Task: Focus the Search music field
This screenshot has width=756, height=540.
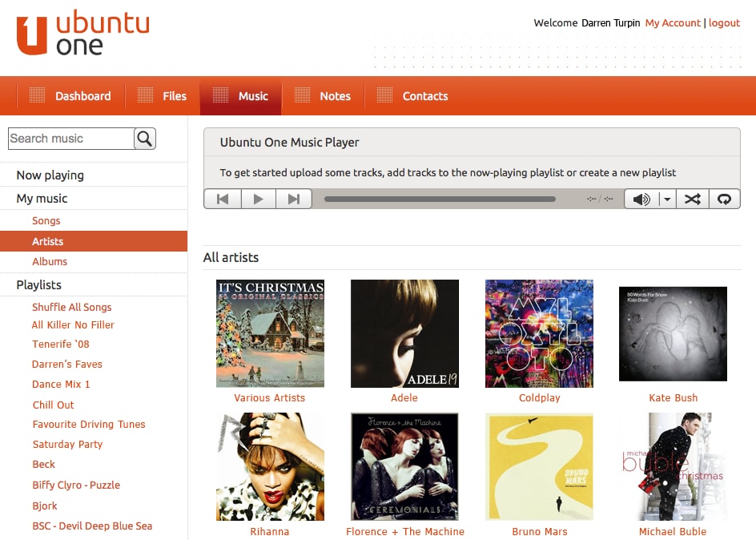Action: click(x=71, y=139)
